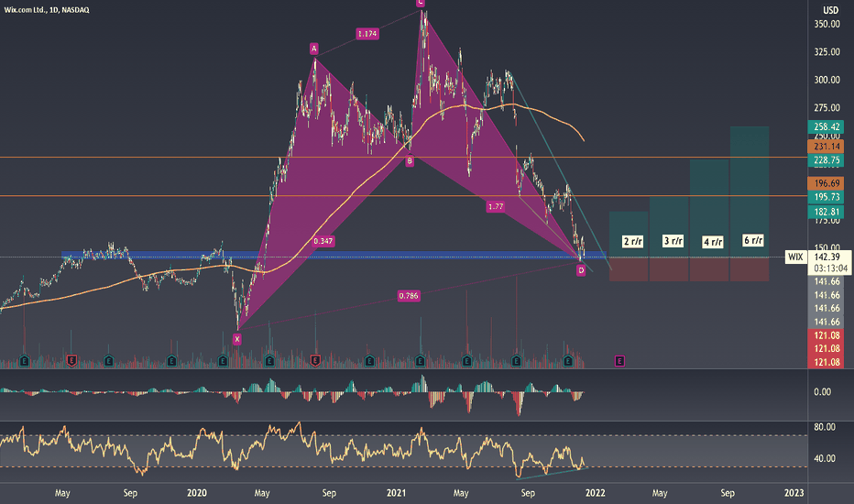Click the 325.00 price axis tick
Viewport: 854px width, 504px height.
(x=827, y=51)
